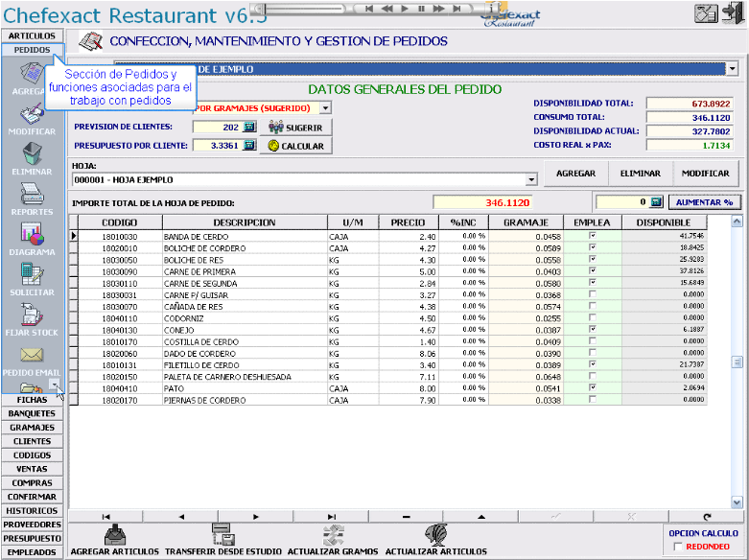749x560 pixels.
Task: Toggle EMPLEA checkbox for COSTILLA DE CERDO
Action: point(593,340)
